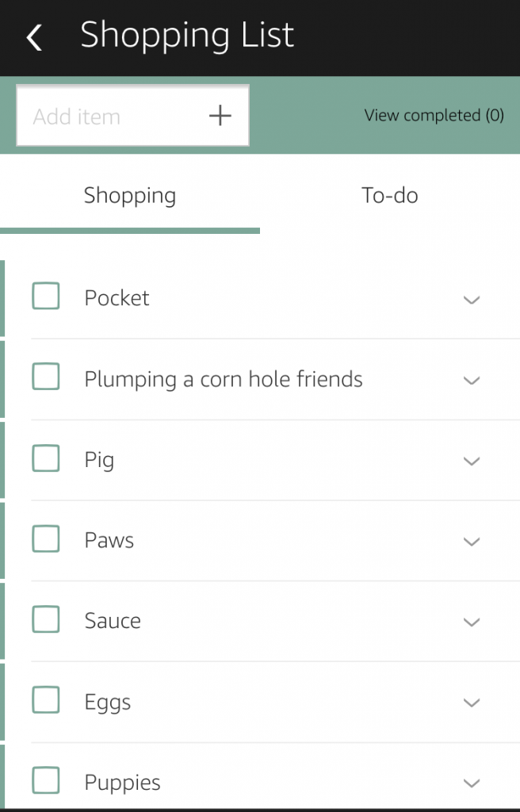Tick the Puppies checkbox
Screen dimensions: 520x812
point(46,780)
